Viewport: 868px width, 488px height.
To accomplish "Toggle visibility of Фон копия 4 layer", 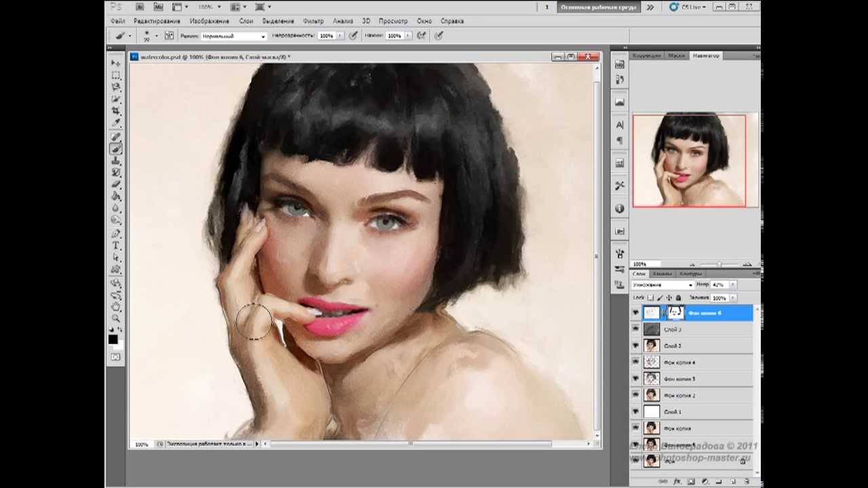I will (635, 362).
